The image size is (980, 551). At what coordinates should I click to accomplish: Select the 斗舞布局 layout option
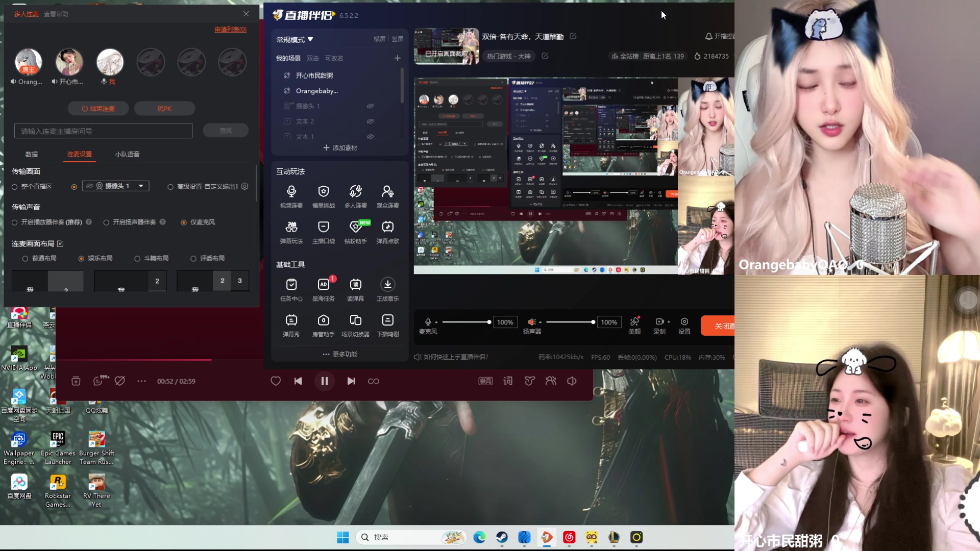(x=137, y=259)
